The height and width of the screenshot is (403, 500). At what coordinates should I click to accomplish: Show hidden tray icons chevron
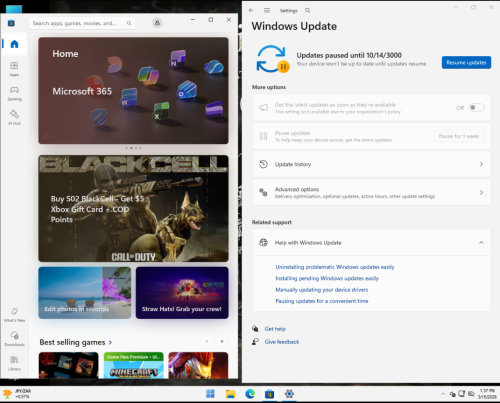[443, 394]
